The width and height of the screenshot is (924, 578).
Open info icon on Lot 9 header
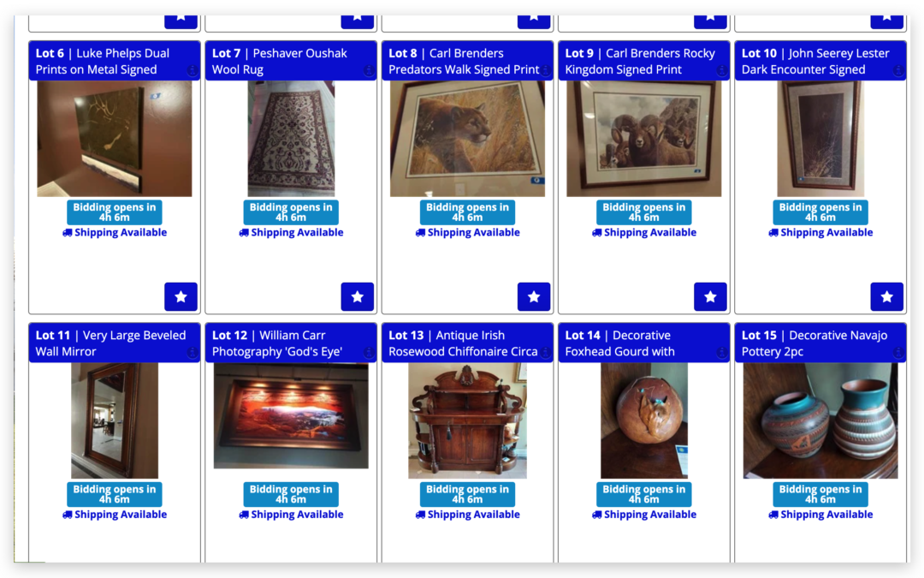pos(722,71)
